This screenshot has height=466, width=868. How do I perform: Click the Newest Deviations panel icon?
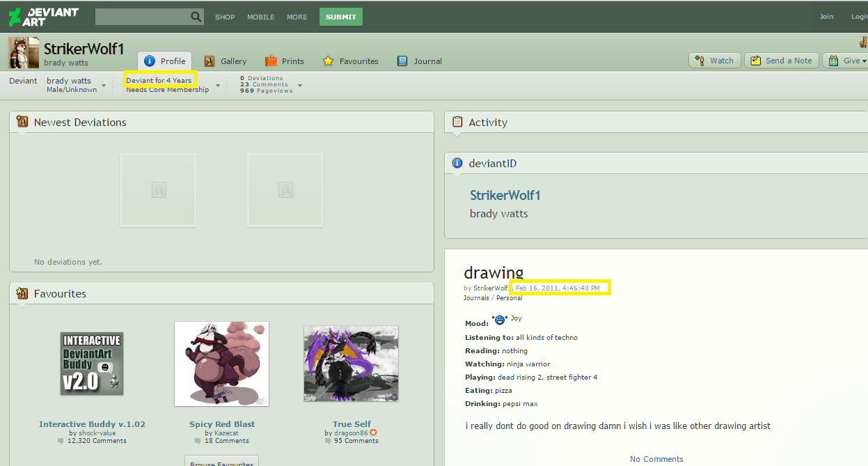[x=22, y=122]
